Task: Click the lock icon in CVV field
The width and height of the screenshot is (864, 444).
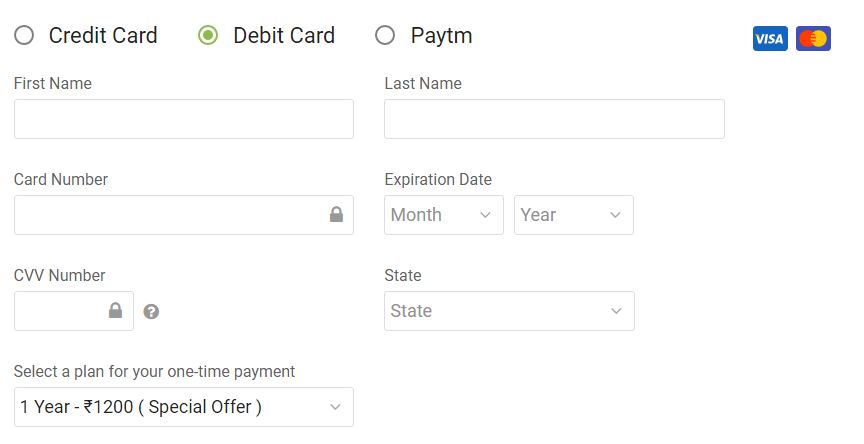Action: [115, 310]
